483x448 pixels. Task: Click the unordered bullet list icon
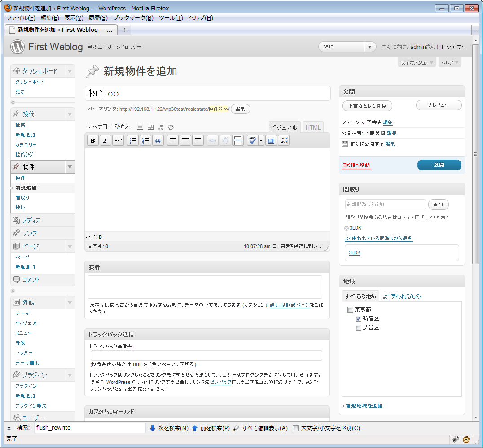(133, 140)
